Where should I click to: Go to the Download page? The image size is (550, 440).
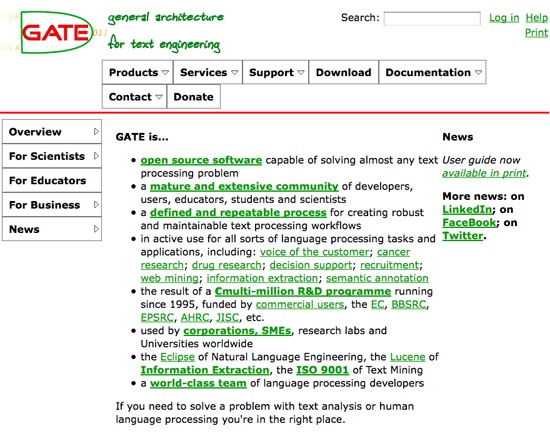click(343, 72)
